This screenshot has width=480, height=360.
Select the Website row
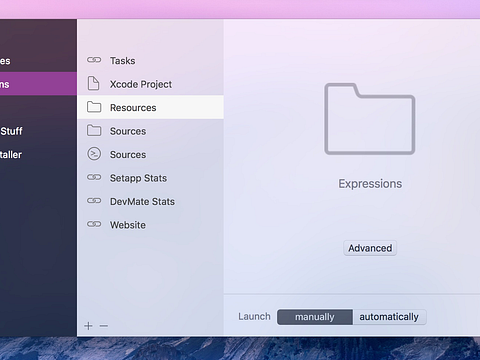(150, 225)
